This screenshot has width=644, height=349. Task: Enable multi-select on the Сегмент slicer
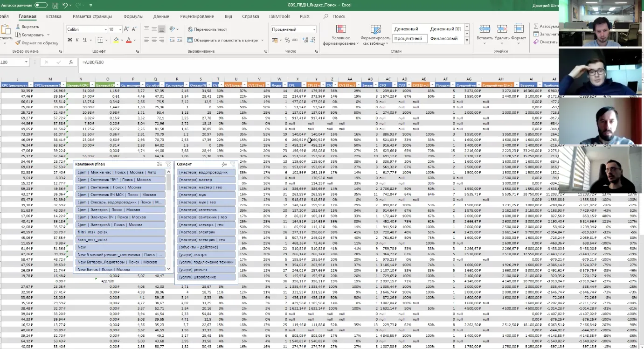[224, 164]
